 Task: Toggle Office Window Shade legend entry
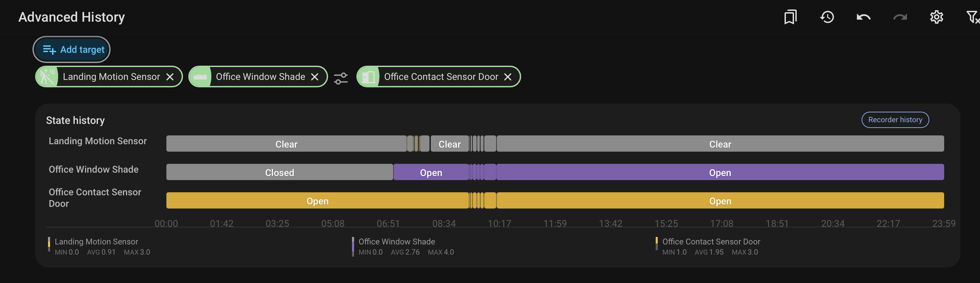(396, 241)
